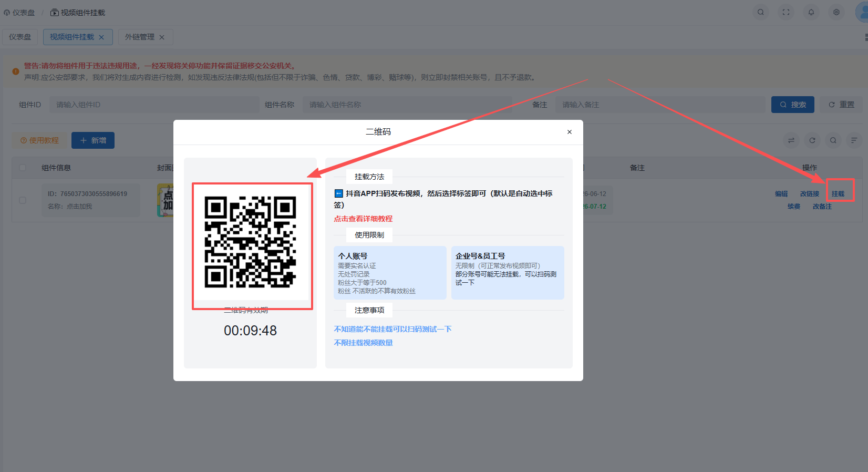Open the notifications bell
This screenshot has height=472, width=868.
[811, 12]
